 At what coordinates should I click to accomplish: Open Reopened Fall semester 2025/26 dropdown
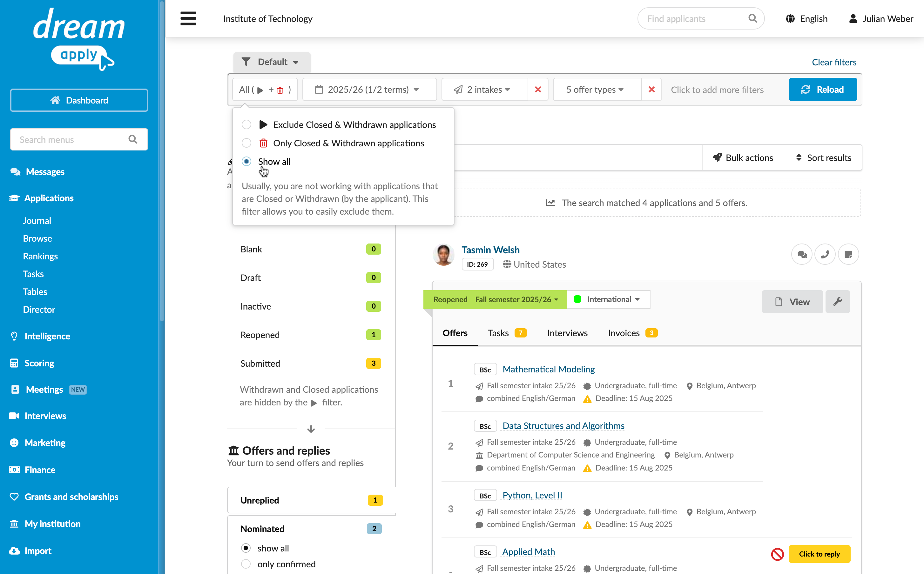495,299
